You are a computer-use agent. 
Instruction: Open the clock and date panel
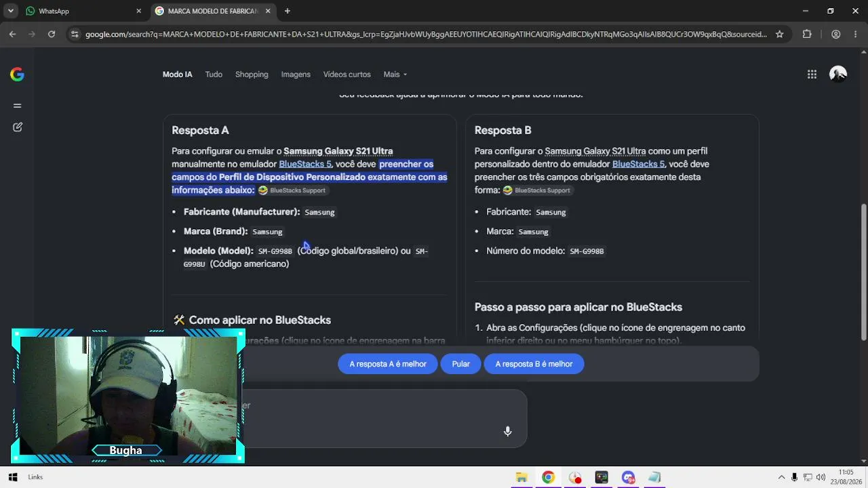[x=846, y=477]
